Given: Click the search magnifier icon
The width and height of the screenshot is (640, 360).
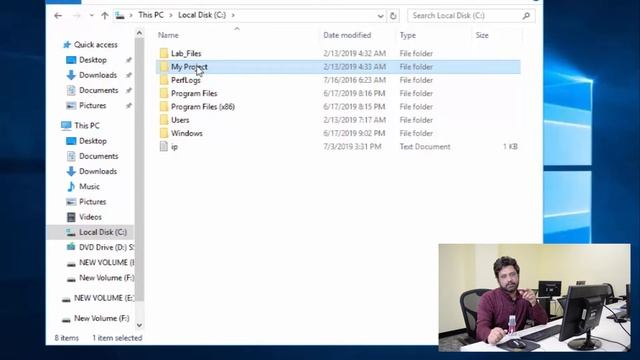Looking at the screenshot, I should coord(526,16).
